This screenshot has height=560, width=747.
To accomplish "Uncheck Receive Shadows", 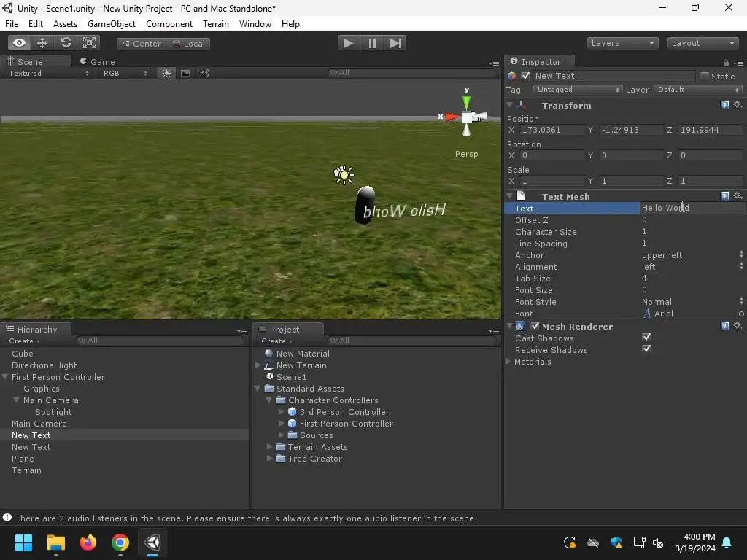I will 646,349.
